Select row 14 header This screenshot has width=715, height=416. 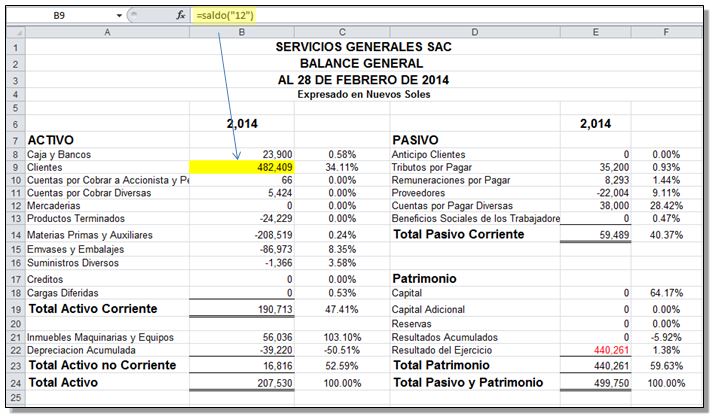(16, 235)
